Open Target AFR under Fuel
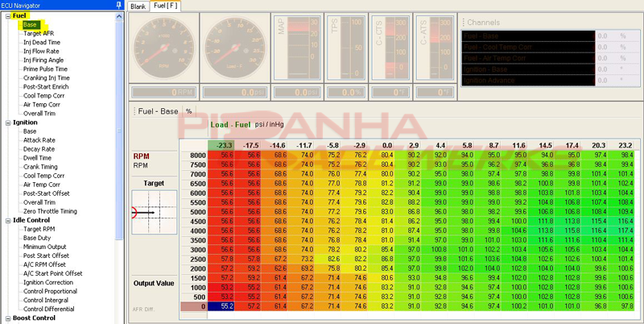The height and width of the screenshot is (324, 644). (39, 33)
